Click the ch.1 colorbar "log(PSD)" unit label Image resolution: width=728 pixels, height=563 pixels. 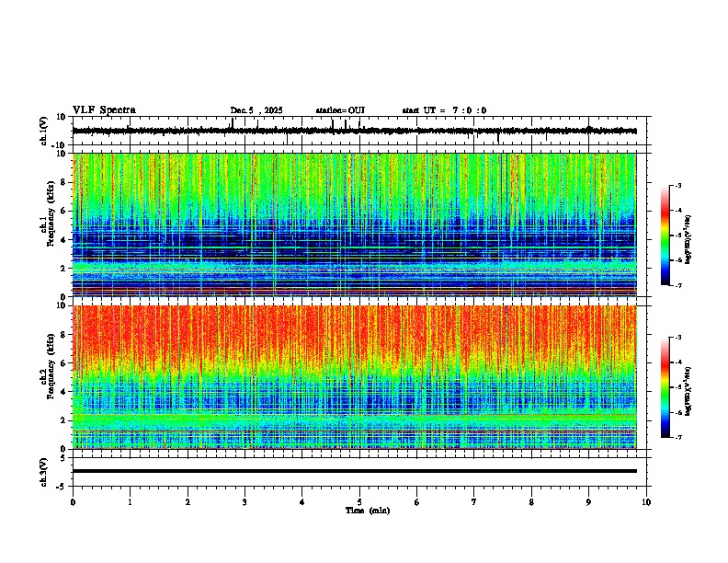click(688, 239)
